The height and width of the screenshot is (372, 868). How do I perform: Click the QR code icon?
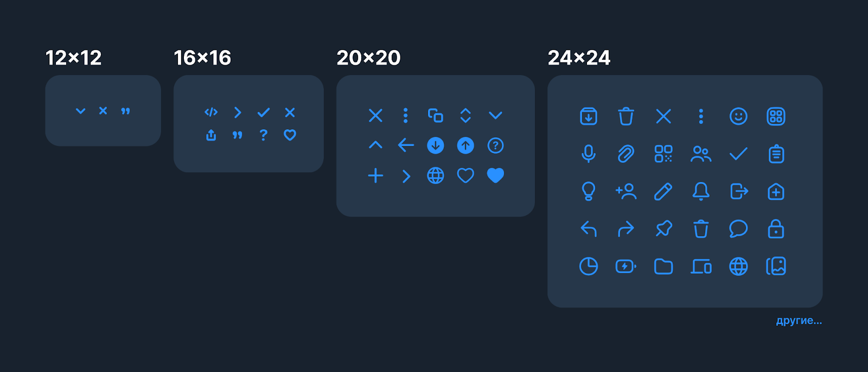(663, 154)
